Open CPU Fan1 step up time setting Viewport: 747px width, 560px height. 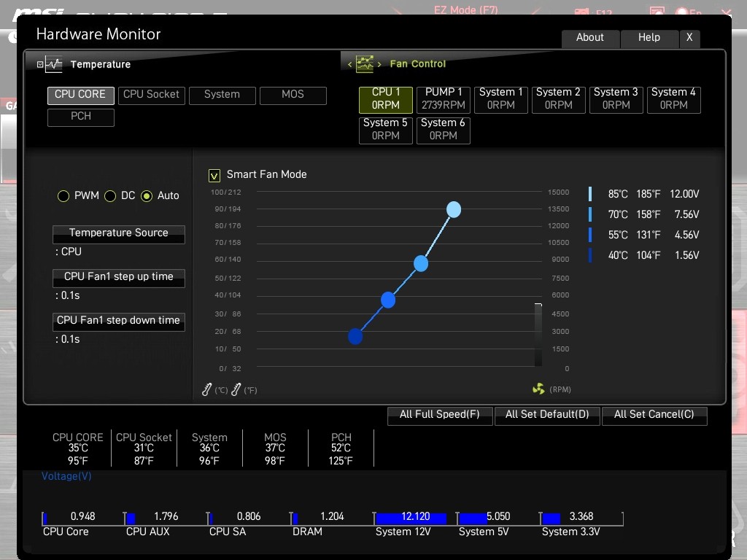pos(118,277)
